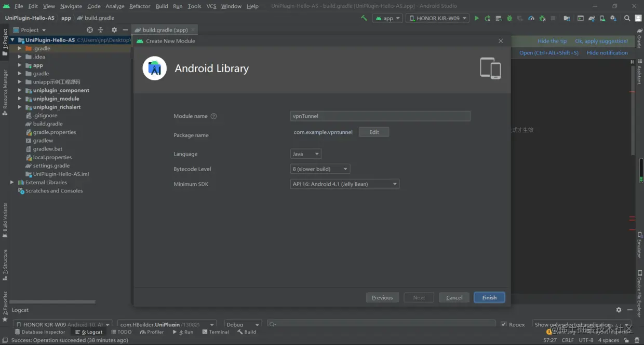
Task: Click the Logcat search field
Action: pos(381,324)
